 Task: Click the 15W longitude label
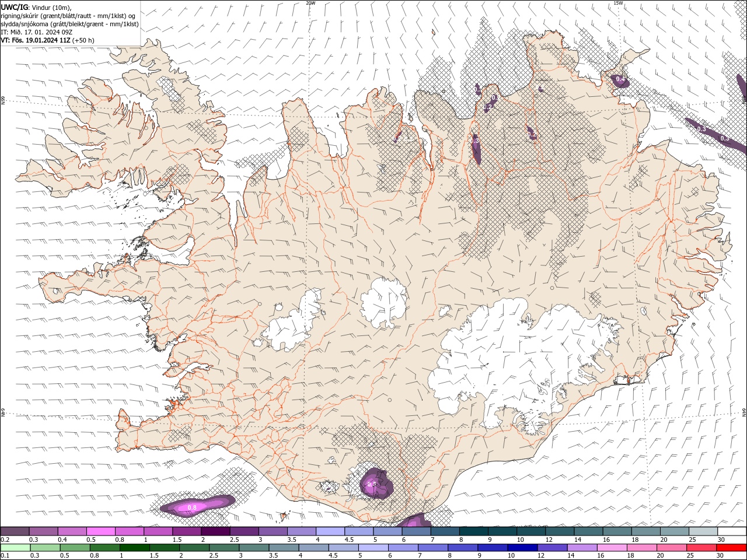[618, 3]
